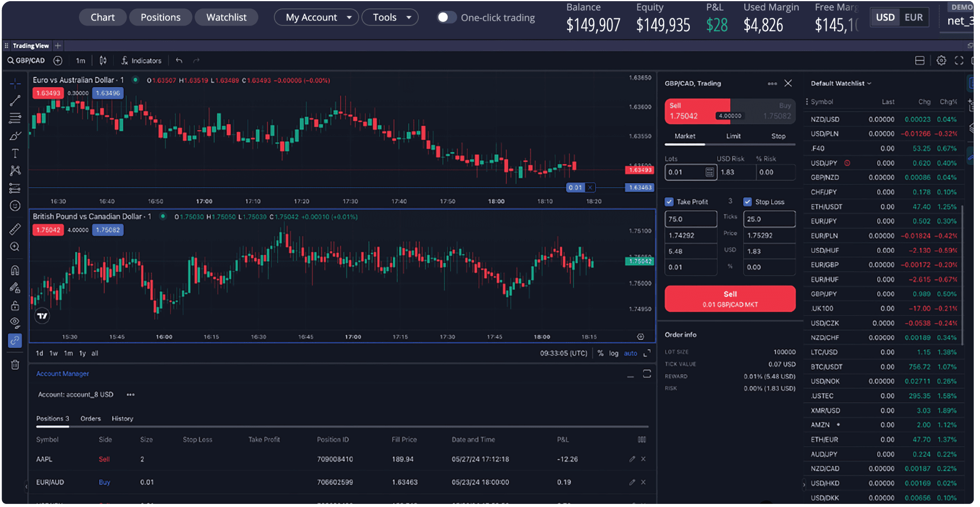Switch account currency to EUR
This screenshot has width=980, height=507.
coord(913,17)
